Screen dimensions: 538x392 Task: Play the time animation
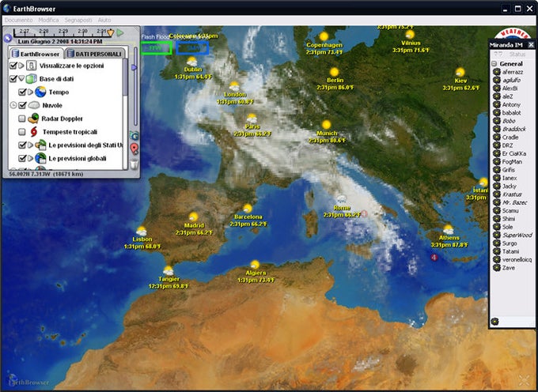pos(119,33)
